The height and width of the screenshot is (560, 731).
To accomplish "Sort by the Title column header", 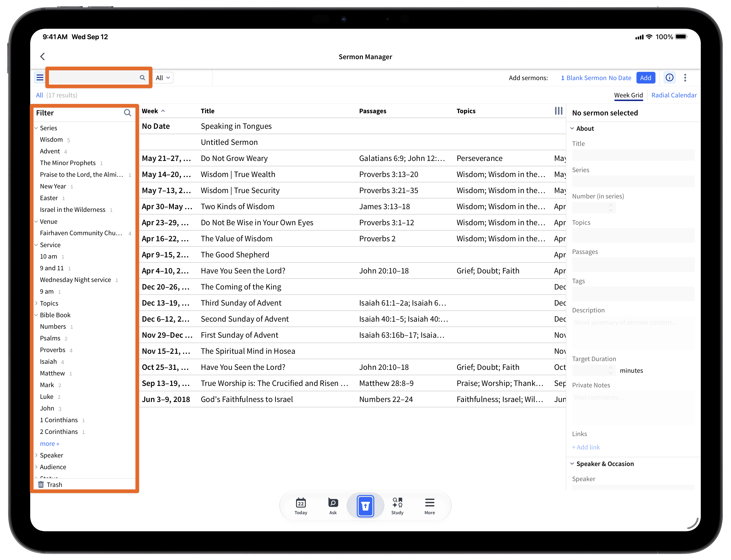I will [x=208, y=111].
